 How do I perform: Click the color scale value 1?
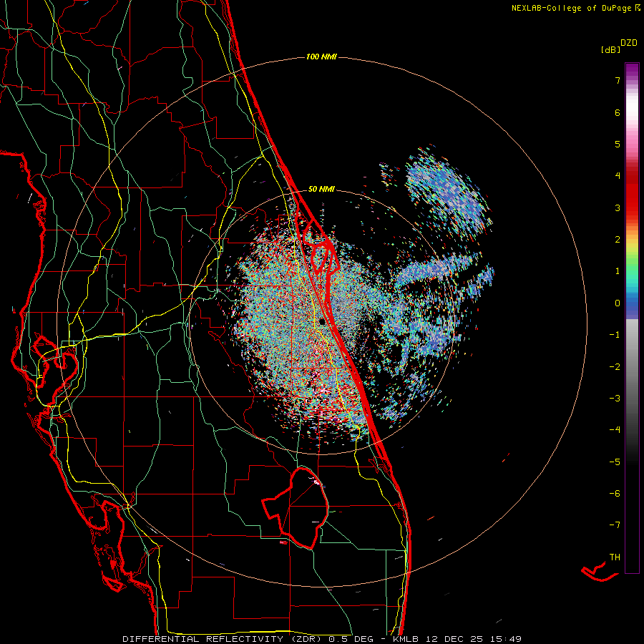pos(618,271)
